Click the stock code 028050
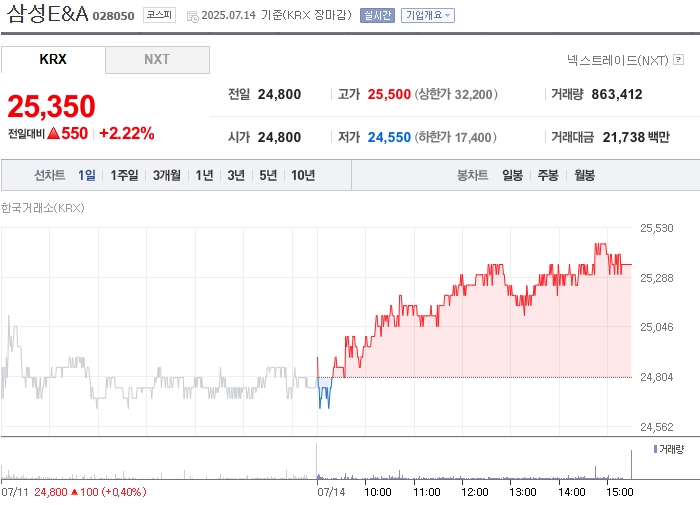This screenshot has height=505, width=700. pyautogui.click(x=113, y=16)
